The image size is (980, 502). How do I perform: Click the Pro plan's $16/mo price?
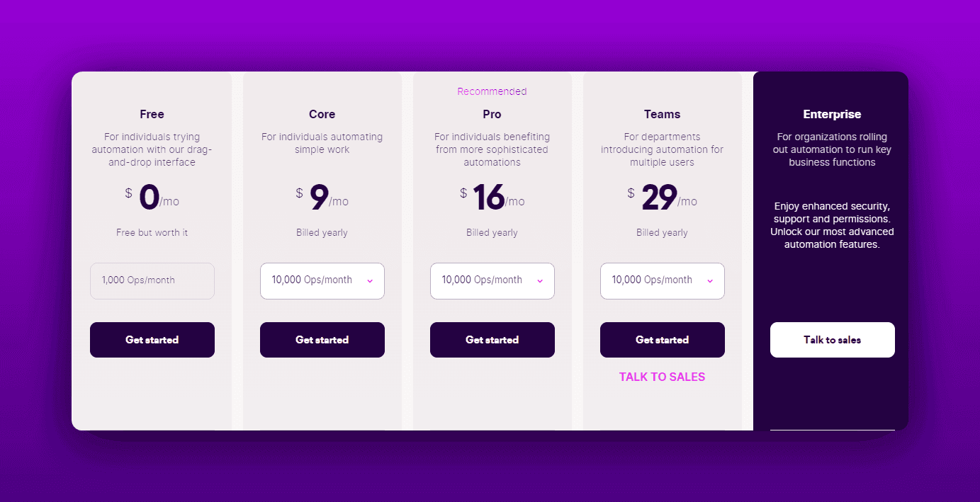click(492, 198)
